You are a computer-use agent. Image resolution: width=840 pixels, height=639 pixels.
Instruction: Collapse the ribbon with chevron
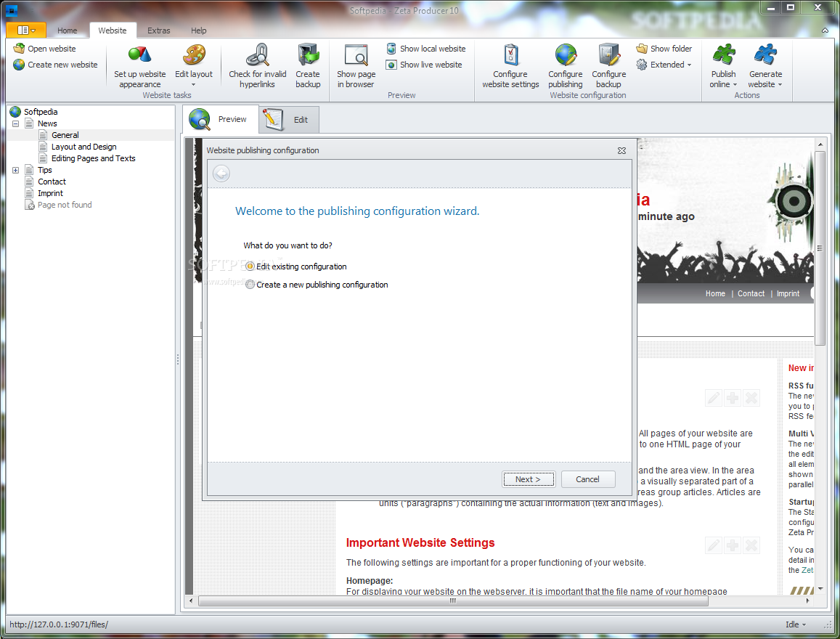pos(825,30)
